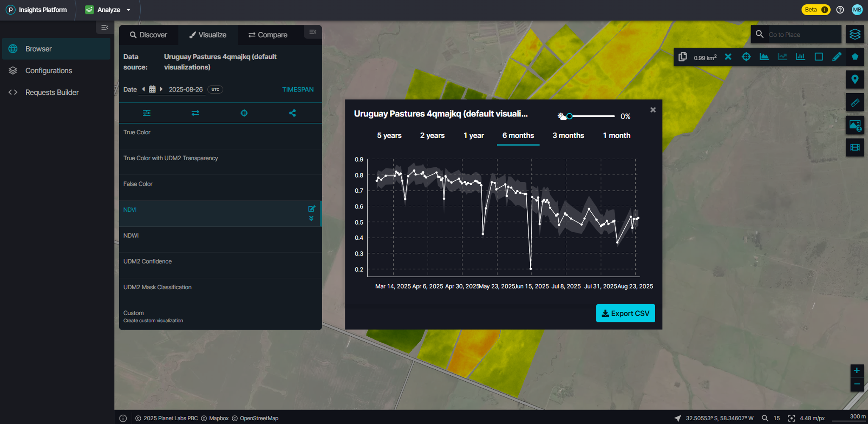
Task: Click the 2025-08-26 date field
Action: pyautogui.click(x=186, y=89)
